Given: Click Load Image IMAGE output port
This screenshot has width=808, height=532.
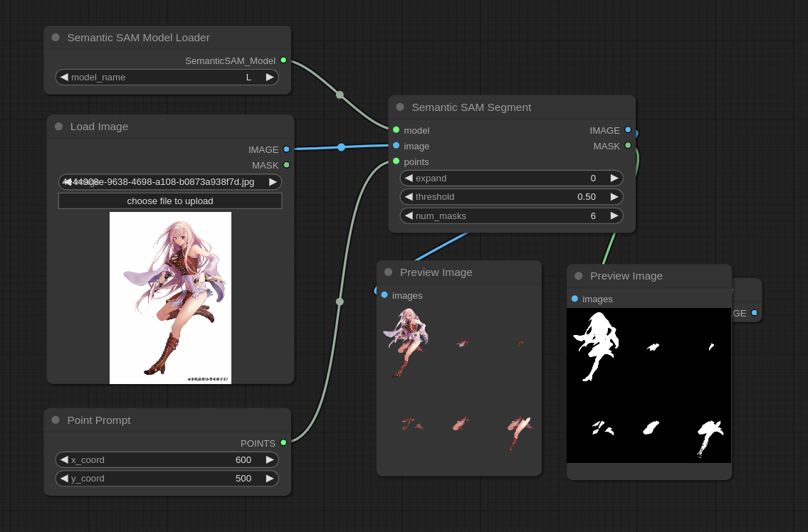Looking at the screenshot, I should pos(286,149).
